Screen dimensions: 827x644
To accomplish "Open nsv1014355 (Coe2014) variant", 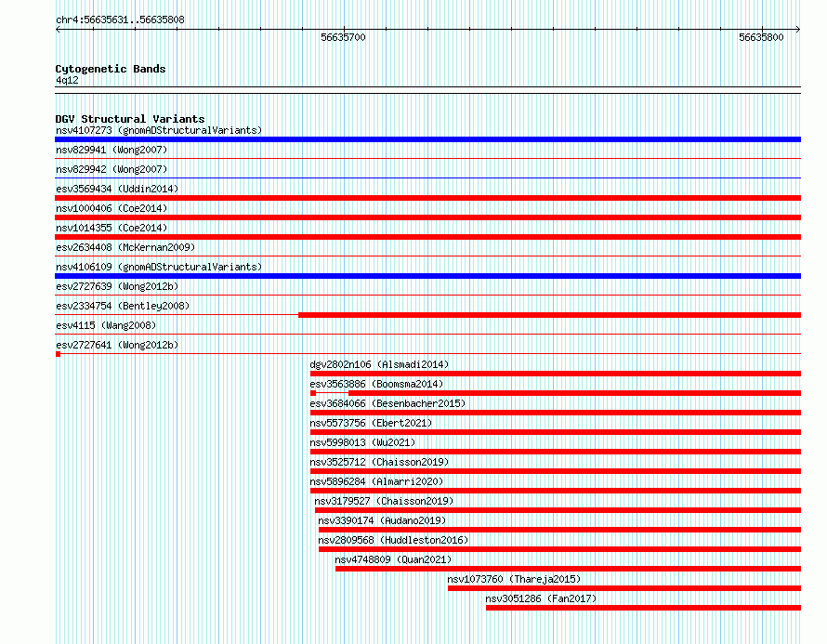I will (x=112, y=228).
